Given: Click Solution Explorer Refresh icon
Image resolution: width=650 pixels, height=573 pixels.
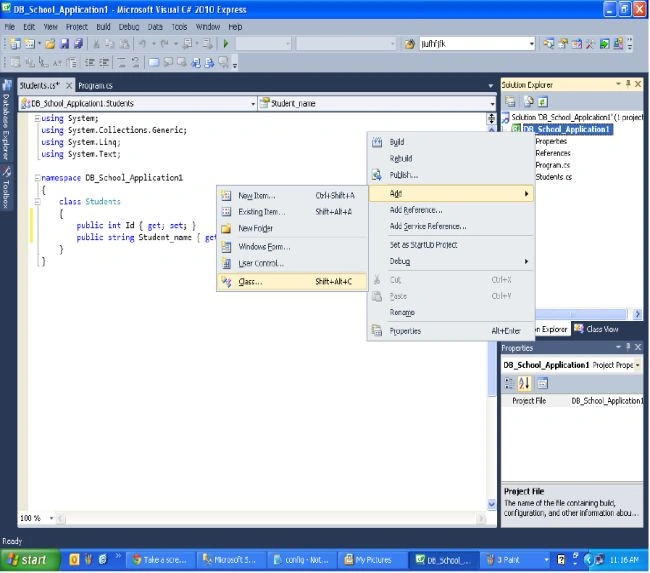Looking at the screenshot, I should point(543,102).
